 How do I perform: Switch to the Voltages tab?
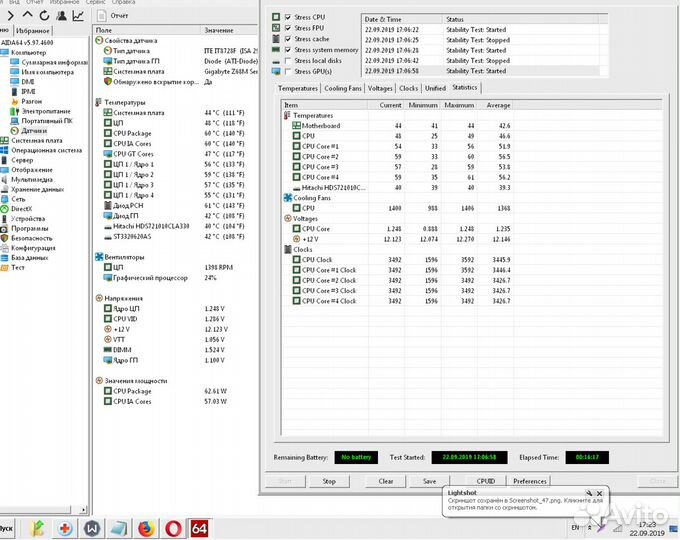tap(380, 88)
